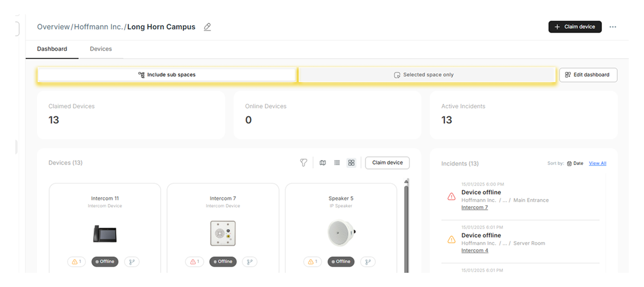The width and height of the screenshot is (644, 287).
Task: Click orange warning icon of Intercom 4 incident
Action: click(x=451, y=239)
